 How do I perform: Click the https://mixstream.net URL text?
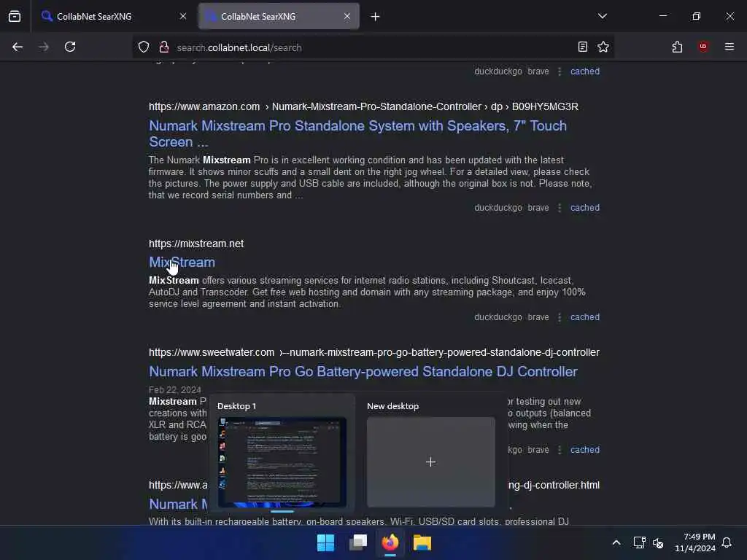click(196, 244)
